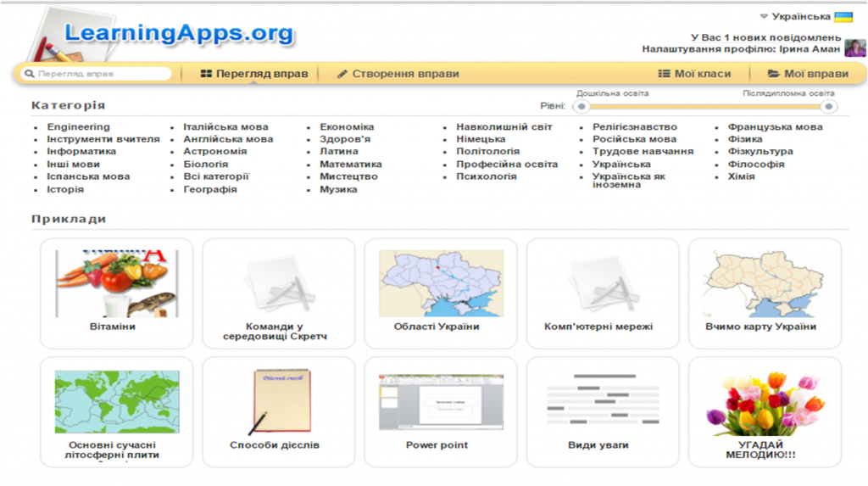Image resolution: width=868 pixels, height=486 pixels.
Task: Click the pencil icon beside Створення вправи
Action: tap(342, 74)
